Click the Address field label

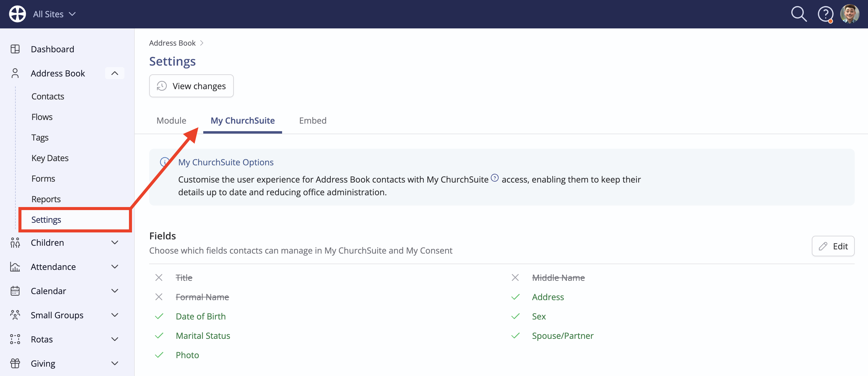[x=548, y=297]
